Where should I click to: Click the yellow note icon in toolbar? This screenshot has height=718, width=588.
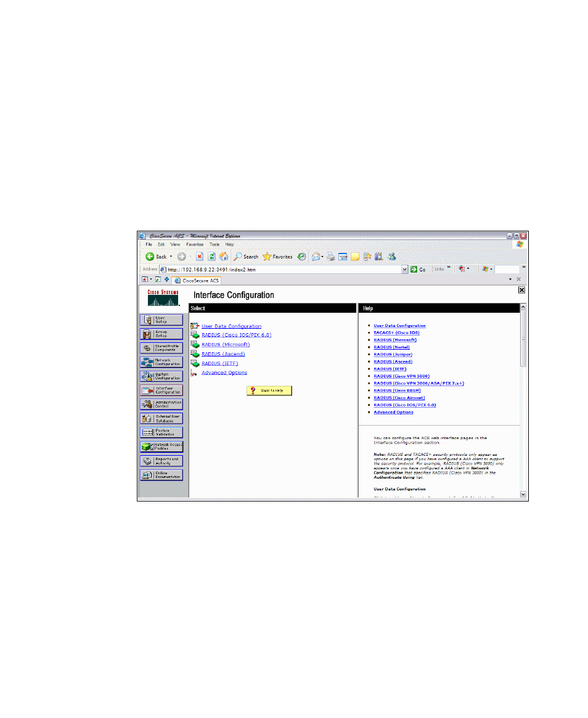point(355,257)
